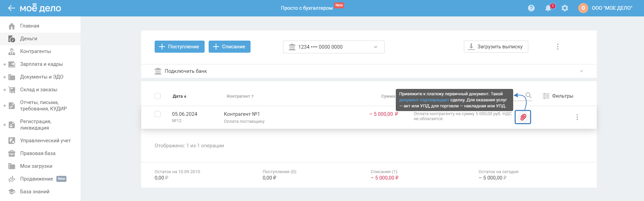Click the Документы и ЭДО folder icon

pyautogui.click(x=12, y=77)
